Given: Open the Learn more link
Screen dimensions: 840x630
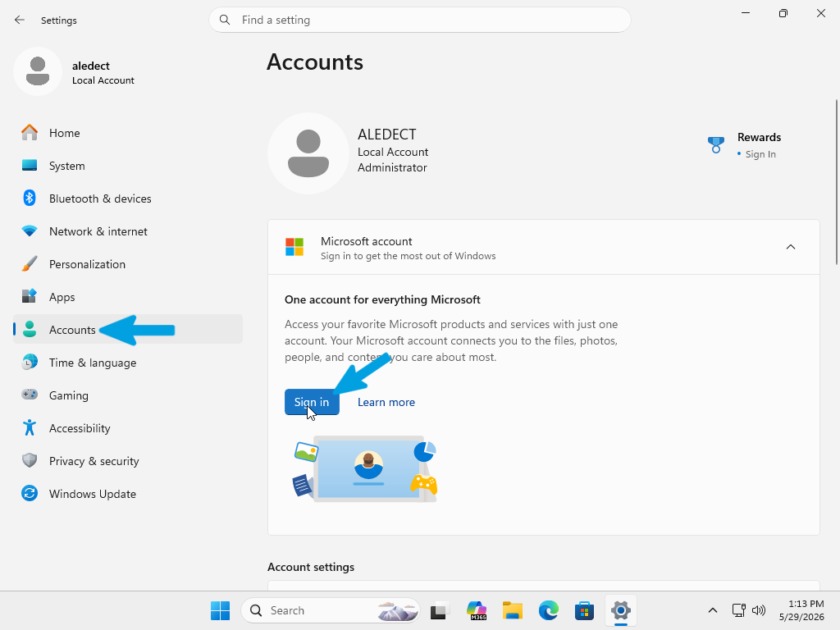Looking at the screenshot, I should [x=386, y=402].
